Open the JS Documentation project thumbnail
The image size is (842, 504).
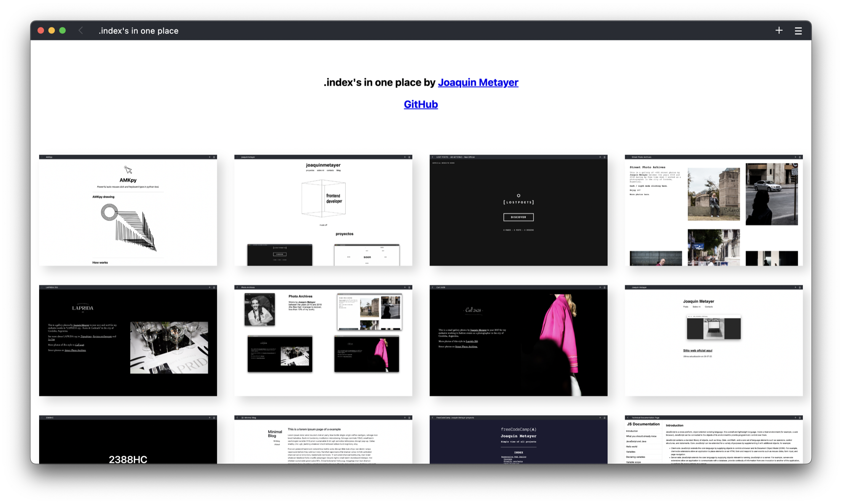[714, 440]
